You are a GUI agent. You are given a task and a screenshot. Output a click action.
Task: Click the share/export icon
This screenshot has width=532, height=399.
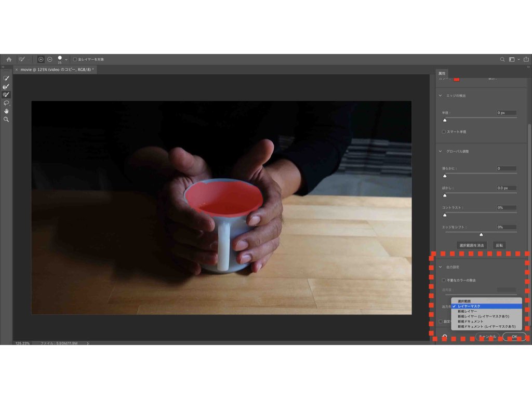tap(526, 59)
